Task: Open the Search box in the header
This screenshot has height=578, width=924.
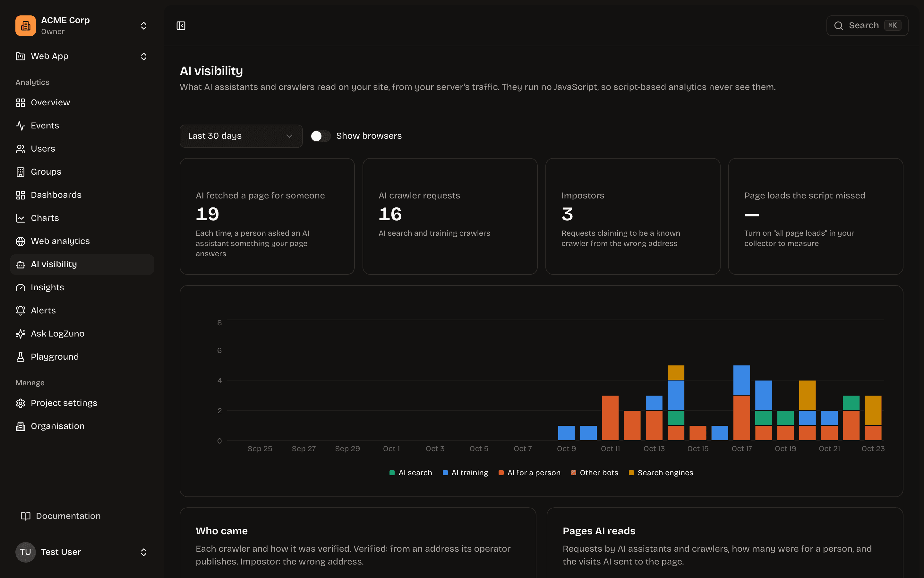Action: click(x=867, y=26)
